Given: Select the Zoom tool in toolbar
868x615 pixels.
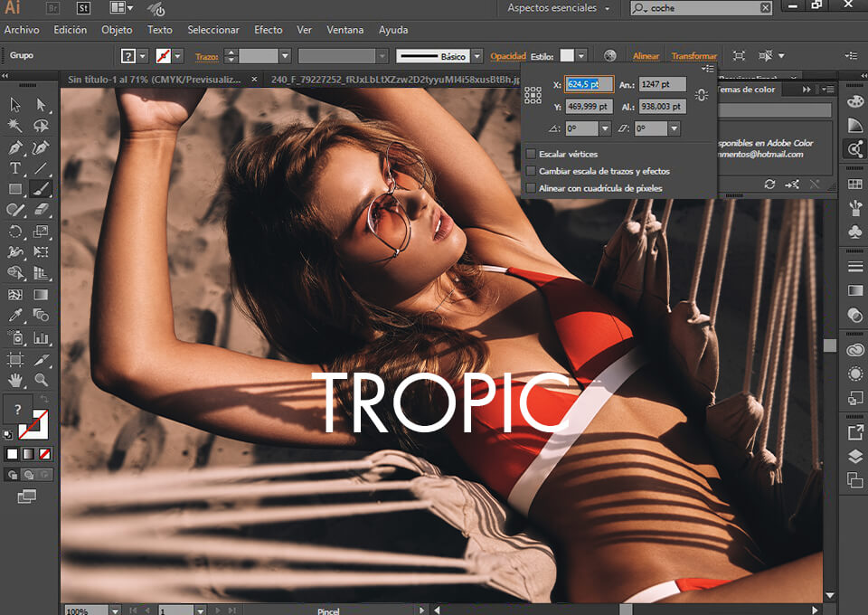Looking at the screenshot, I should 42,381.
